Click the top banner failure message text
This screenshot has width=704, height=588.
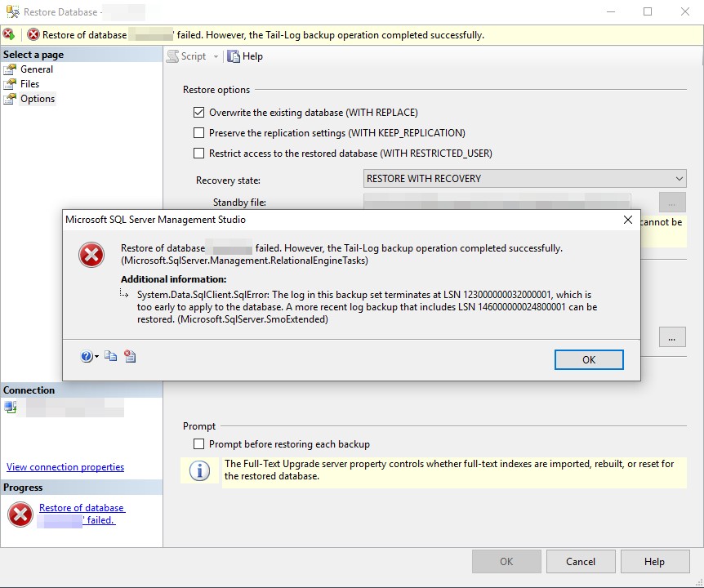click(263, 35)
